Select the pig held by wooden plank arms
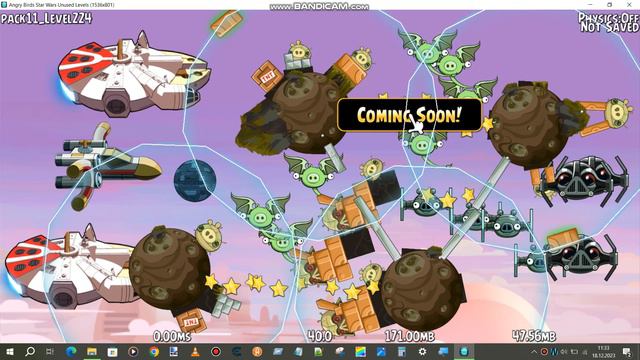The width and height of the screenshot is (640, 360). (x=619, y=112)
